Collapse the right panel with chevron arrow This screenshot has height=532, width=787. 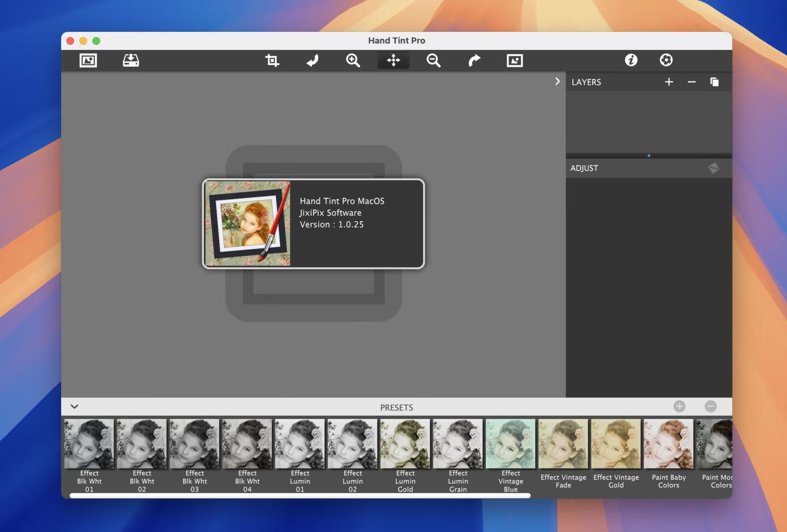557,81
